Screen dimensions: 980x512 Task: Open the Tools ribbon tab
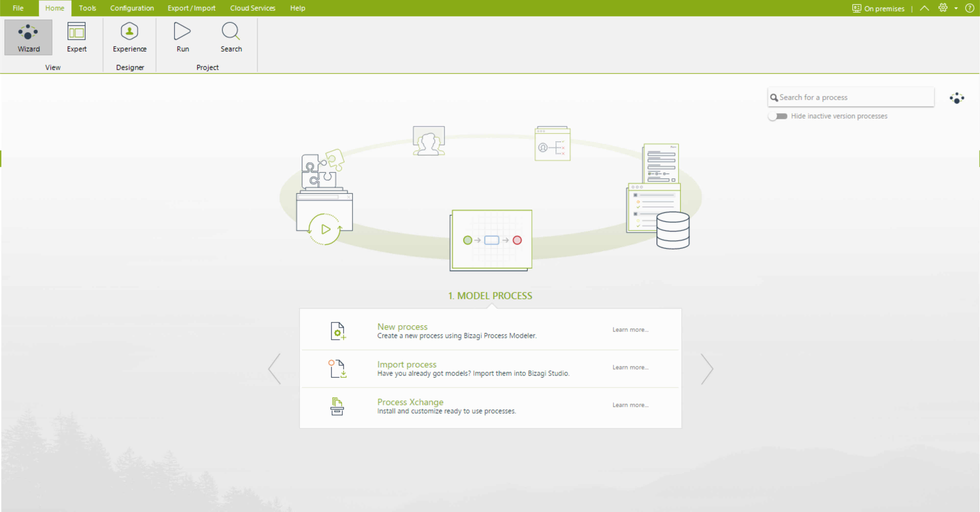[87, 8]
